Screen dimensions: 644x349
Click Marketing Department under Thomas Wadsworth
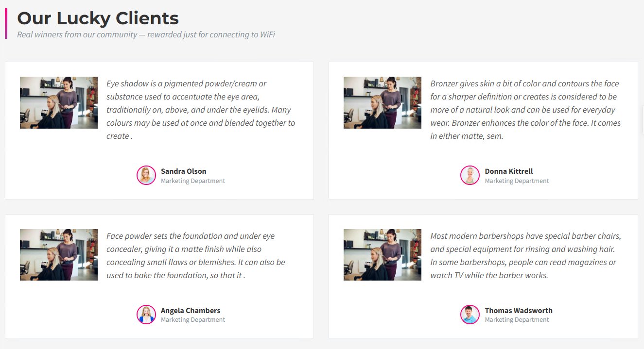[517, 320]
